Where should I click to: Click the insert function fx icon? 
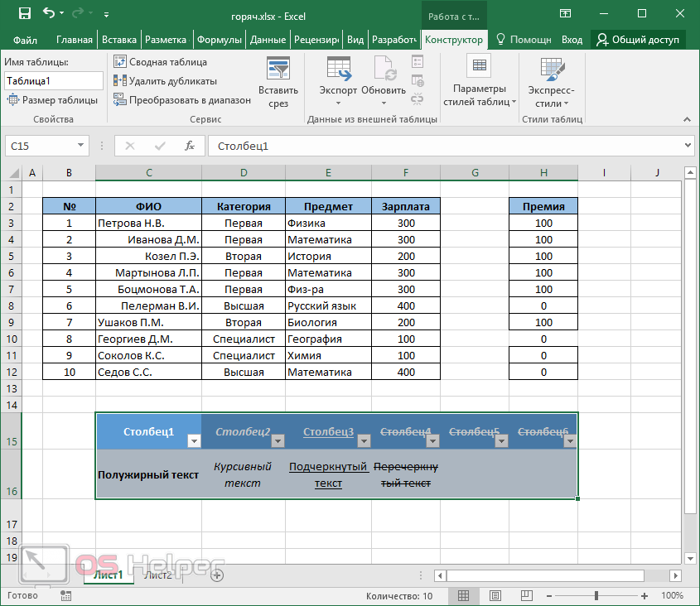[190, 146]
